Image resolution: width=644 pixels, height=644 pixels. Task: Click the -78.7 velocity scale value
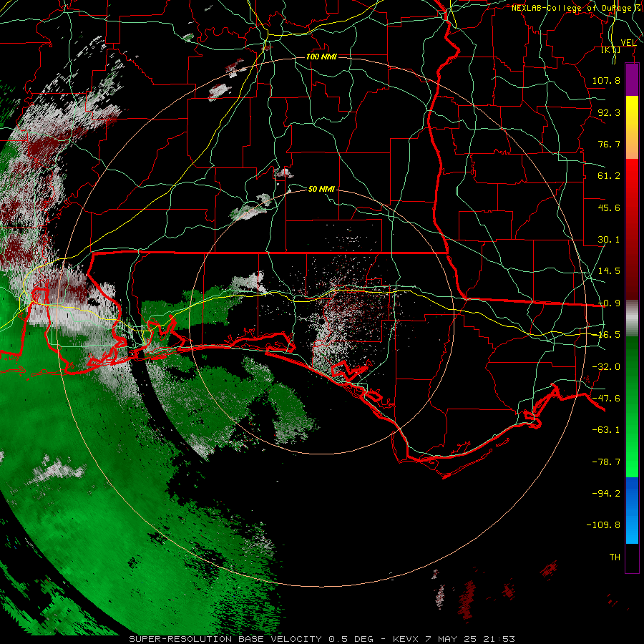click(x=606, y=462)
